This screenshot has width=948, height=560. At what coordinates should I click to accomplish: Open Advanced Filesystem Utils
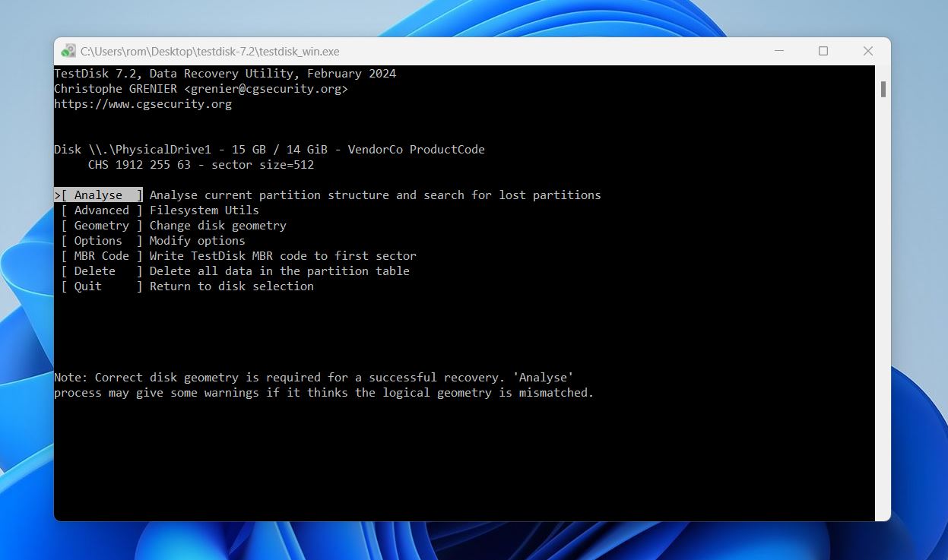(x=101, y=210)
